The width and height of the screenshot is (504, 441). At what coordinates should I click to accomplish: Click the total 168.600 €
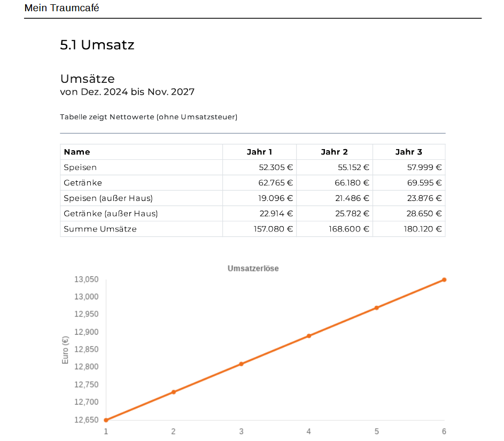pos(349,229)
